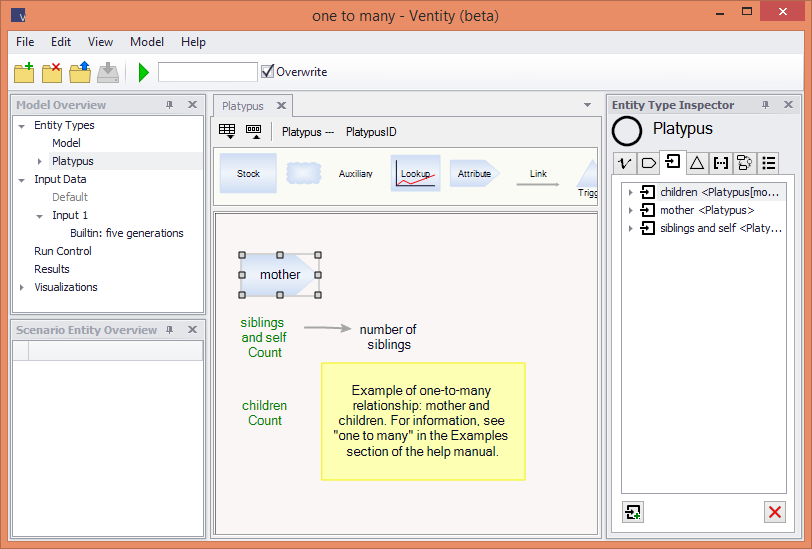This screenshot has width=812, height=549.
Task: Expand the Platypus tree node arrow
Action: (x=39, y=162)
